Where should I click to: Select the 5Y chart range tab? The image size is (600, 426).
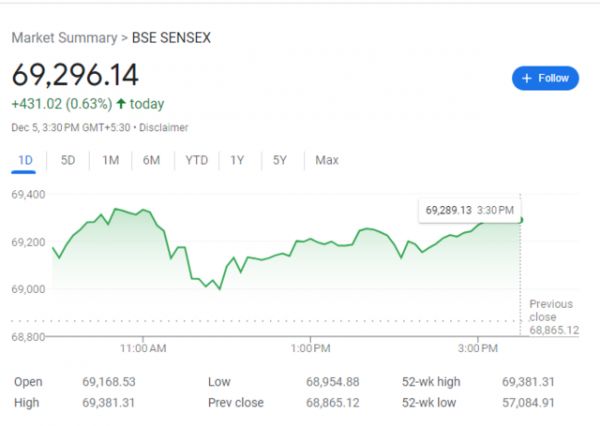280,160
